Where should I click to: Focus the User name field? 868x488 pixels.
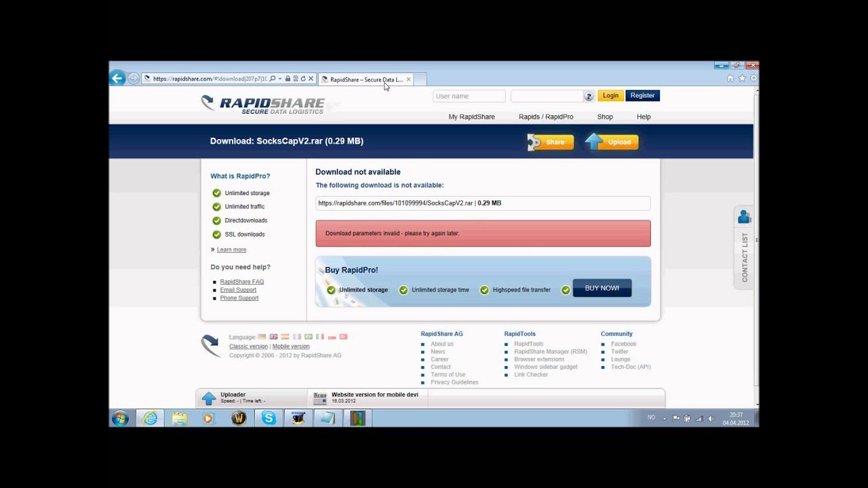(469, 96)
